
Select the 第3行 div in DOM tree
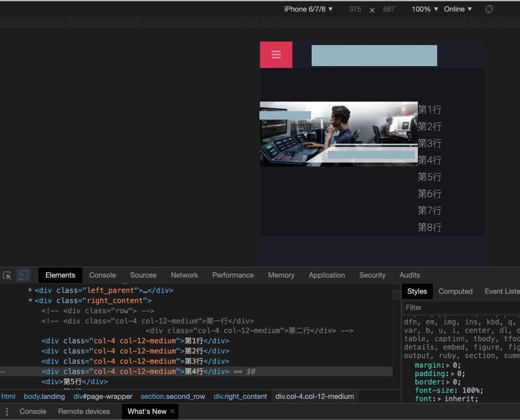[x=135, y=361]
